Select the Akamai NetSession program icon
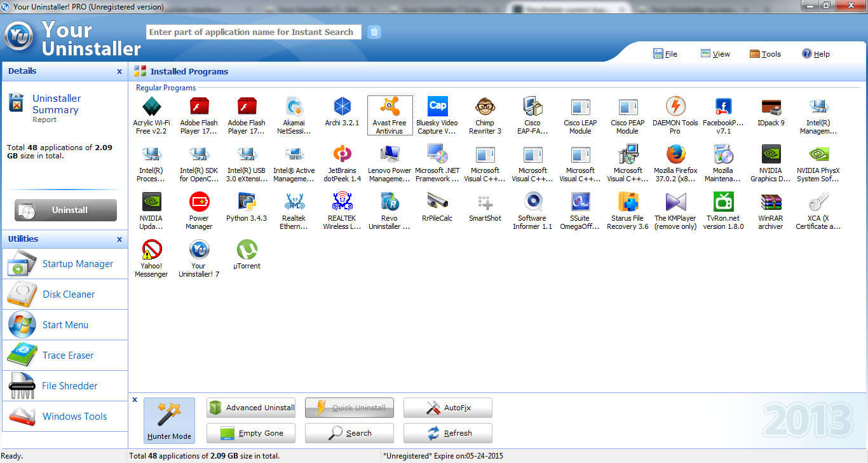The image size is (868, 463). (x=294, y=106)
